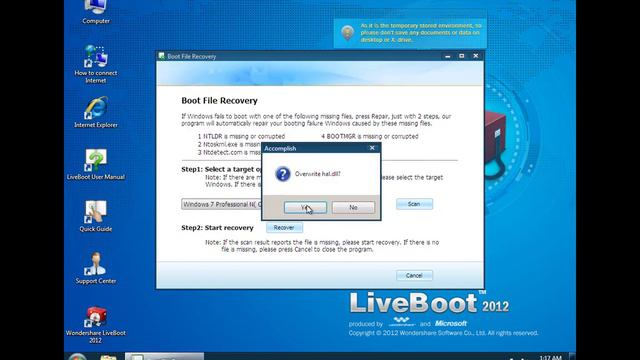
Task: Launch Internet Explorer desktop icon
Action: pos(96,112)
